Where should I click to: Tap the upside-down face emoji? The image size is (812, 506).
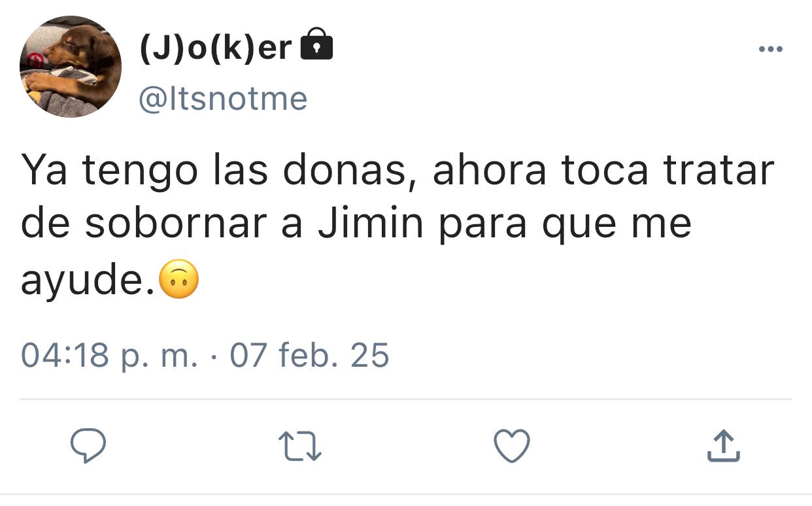coord(178,279)
